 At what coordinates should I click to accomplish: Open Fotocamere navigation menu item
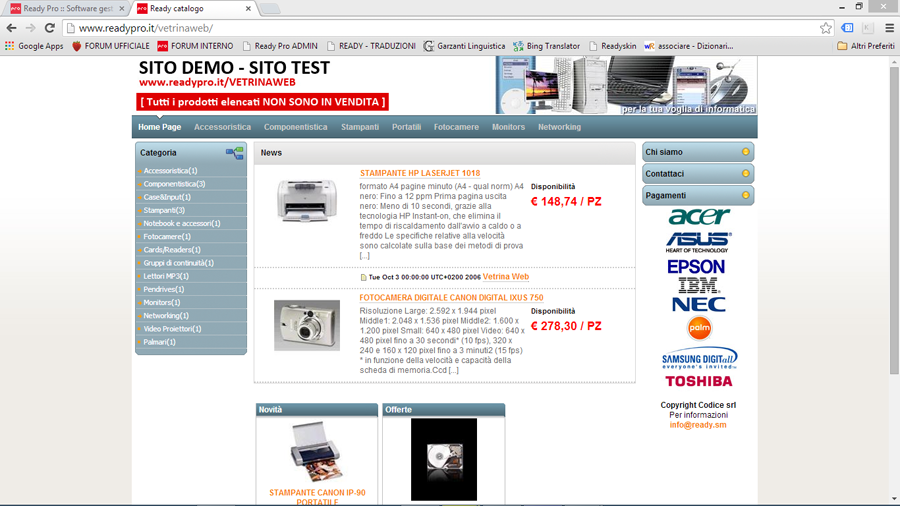pos(456,127)
